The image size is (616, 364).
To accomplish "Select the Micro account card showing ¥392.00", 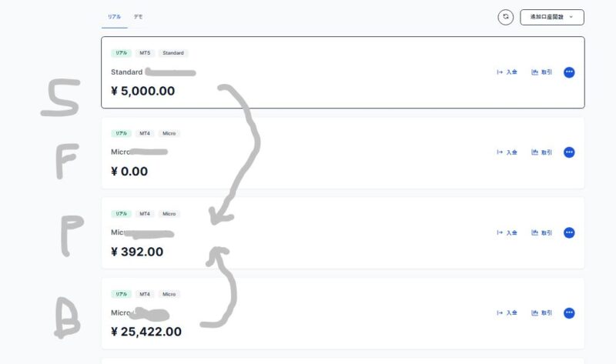I will coord(343,233).
